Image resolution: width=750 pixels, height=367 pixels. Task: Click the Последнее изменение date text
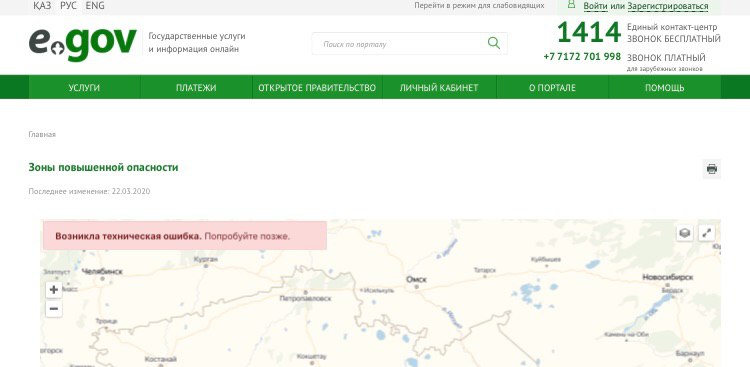89,191
